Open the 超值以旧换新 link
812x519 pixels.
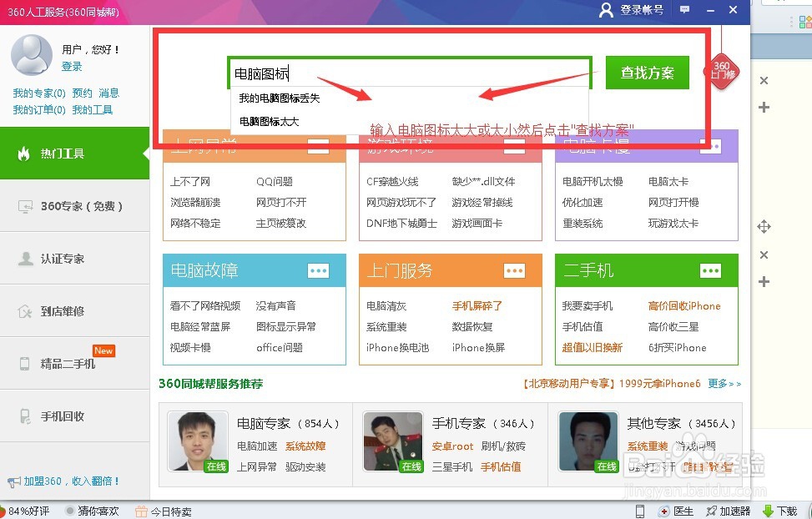593,348
